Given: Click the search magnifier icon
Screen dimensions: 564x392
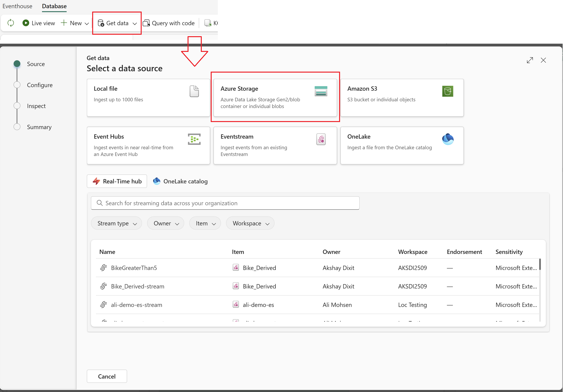Looking at the screenshot, I should [x=100, y=203].
